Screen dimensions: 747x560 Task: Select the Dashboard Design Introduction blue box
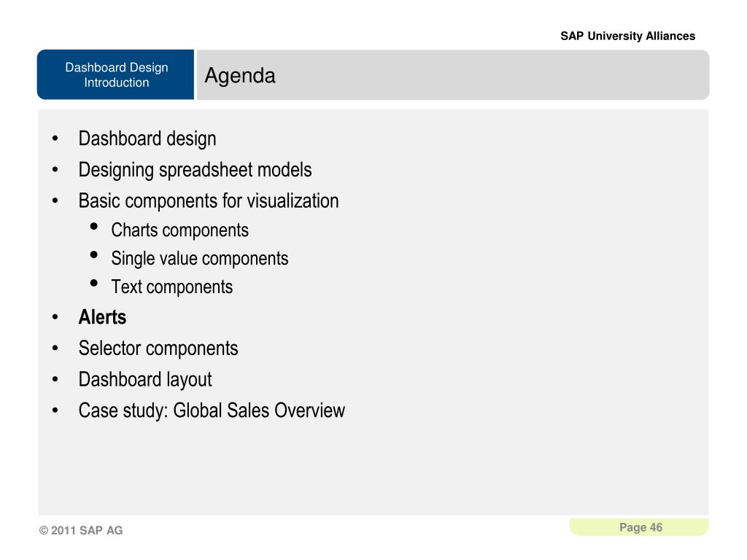coord(116,74)
